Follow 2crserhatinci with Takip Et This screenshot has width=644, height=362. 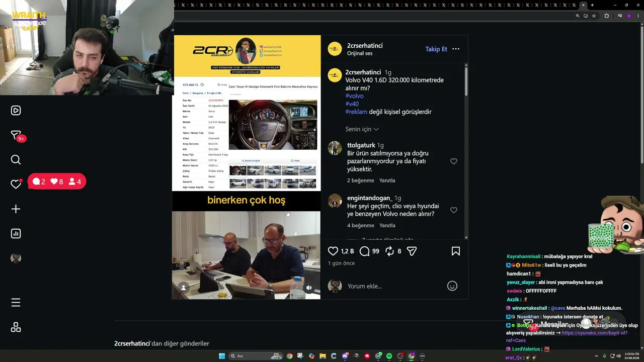click(x=436, y=49)
